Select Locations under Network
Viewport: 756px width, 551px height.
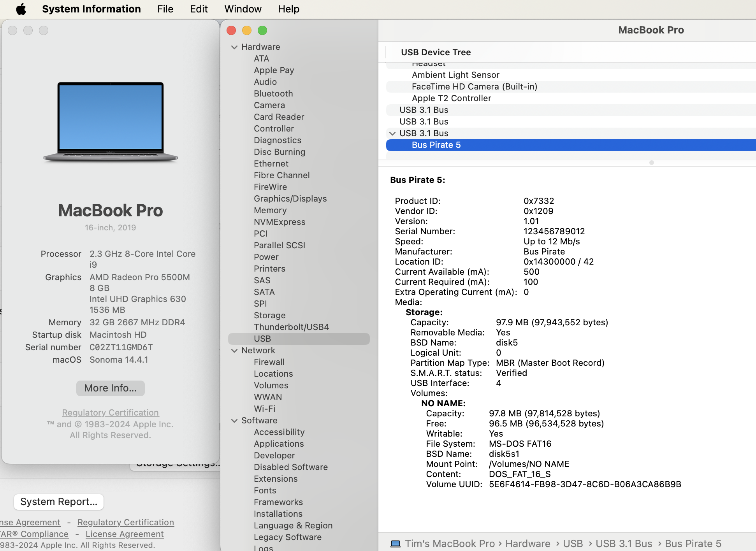pyautogui.click(x=273, y=374)
